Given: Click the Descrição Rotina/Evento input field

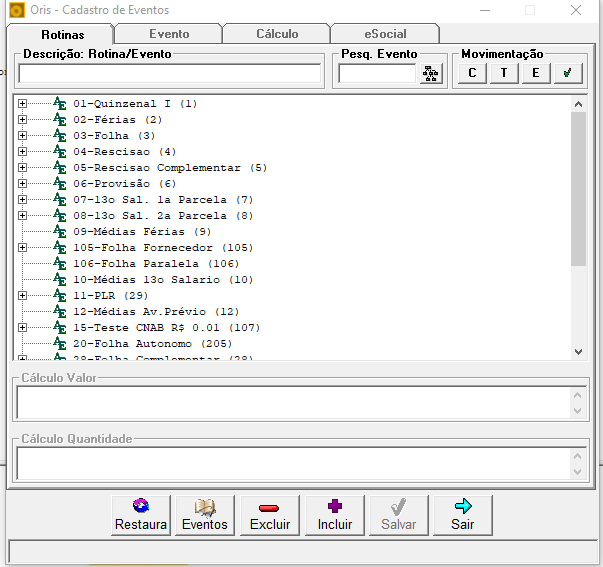Looking at the screenshot, I should coord(170,73).
